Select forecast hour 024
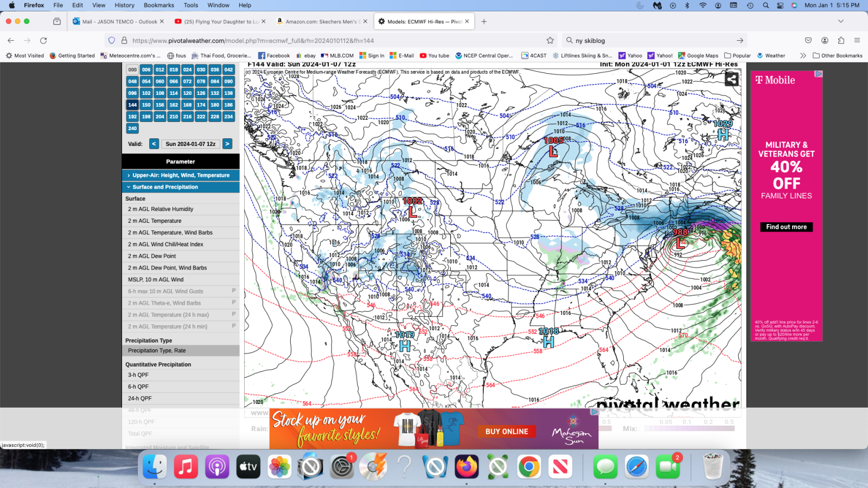Image resolution: width=868 pixels, height=488 pixels. pos(187,69)
